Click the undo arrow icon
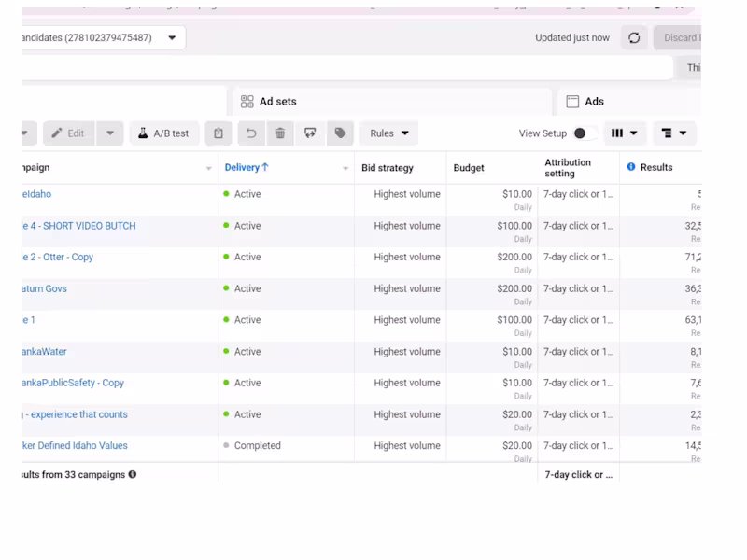The height and width of the screenshot is (560, 747). tap(251, 133)
